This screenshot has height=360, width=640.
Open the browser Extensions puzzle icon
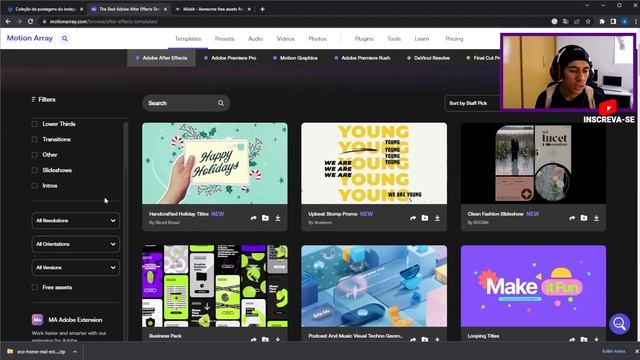602,21
